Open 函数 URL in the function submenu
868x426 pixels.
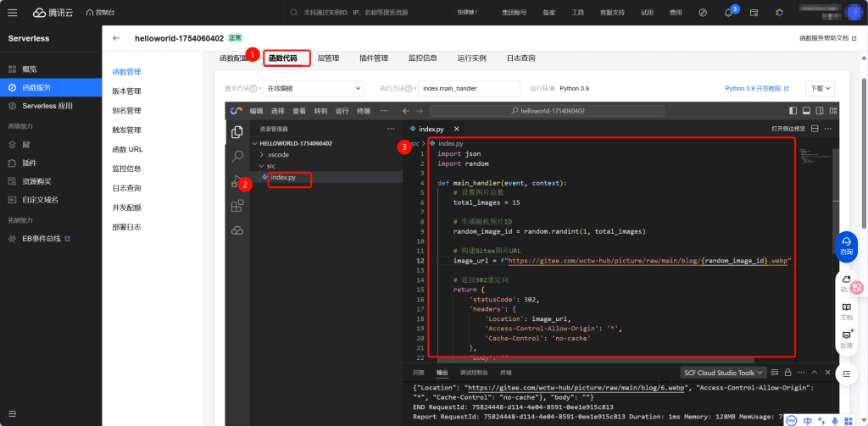127,149
